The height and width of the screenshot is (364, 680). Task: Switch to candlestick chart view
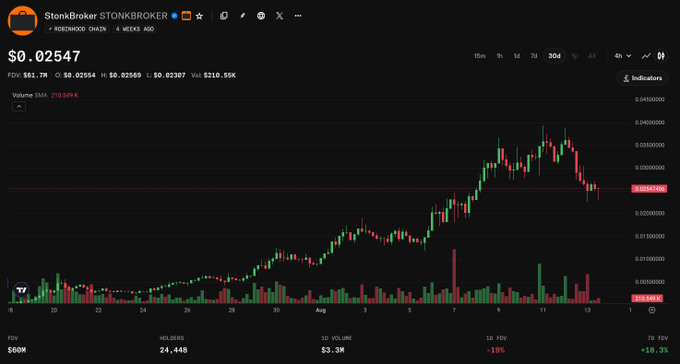pyautogui.click(x=661, y=56)
